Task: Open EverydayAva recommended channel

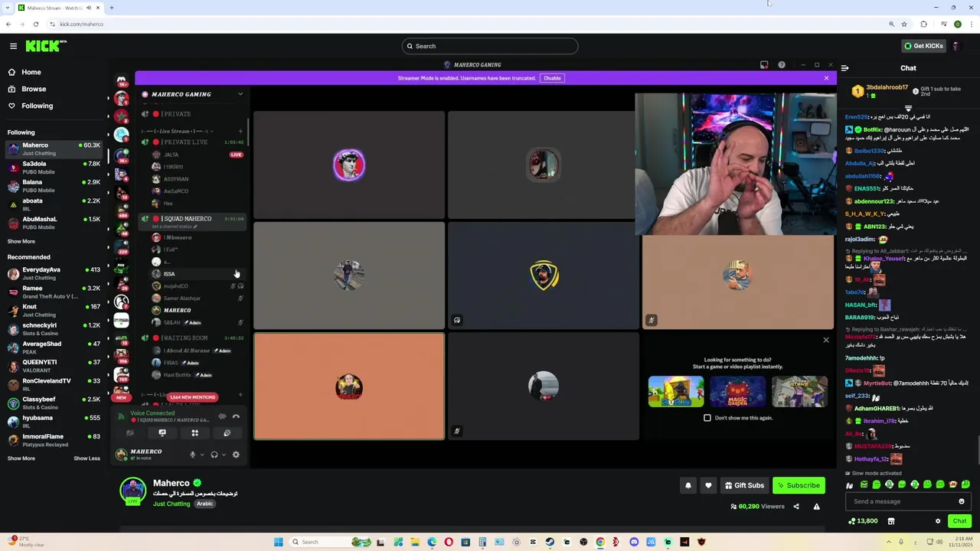Action: coord(54,273)
